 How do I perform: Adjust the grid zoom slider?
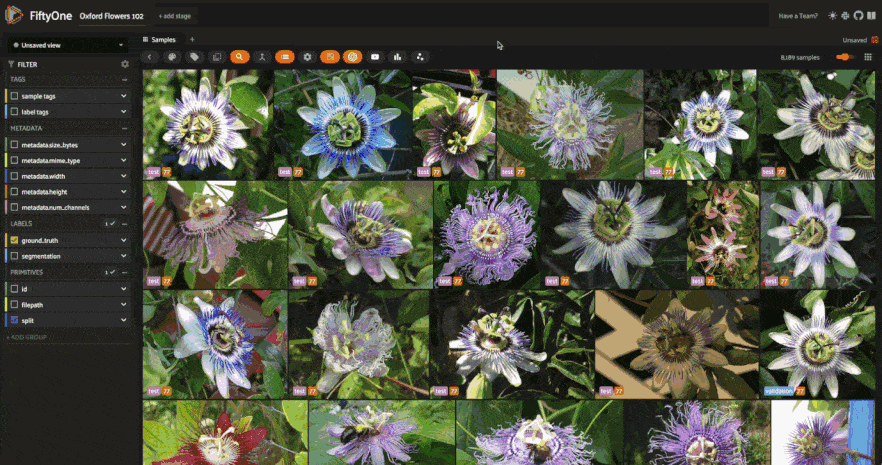[x=845, y=57]
